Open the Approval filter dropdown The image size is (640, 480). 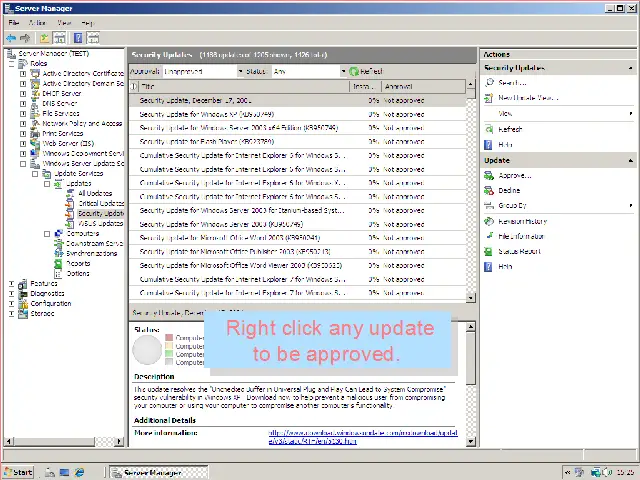(x=240, y=71)
